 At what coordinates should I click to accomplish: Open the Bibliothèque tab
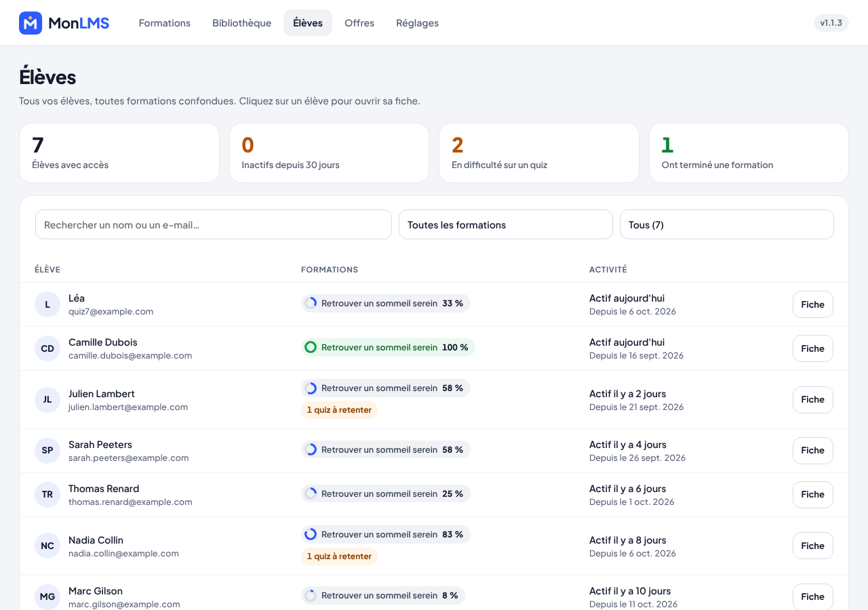(242, 23)
